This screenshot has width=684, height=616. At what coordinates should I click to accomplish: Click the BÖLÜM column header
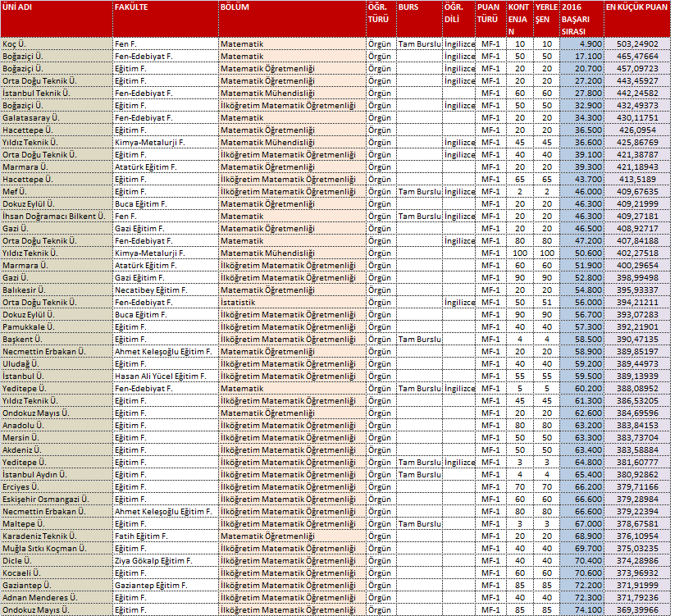(x=292, y=19)
